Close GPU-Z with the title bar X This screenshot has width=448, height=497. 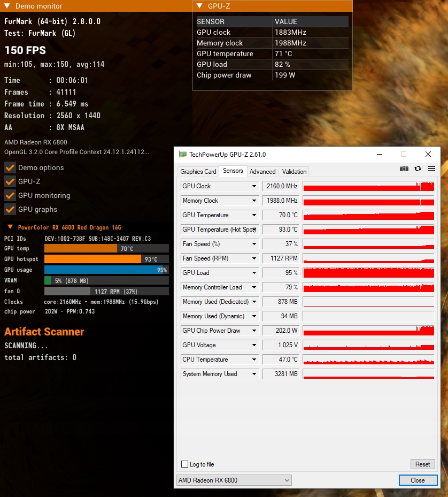(428, 155)
